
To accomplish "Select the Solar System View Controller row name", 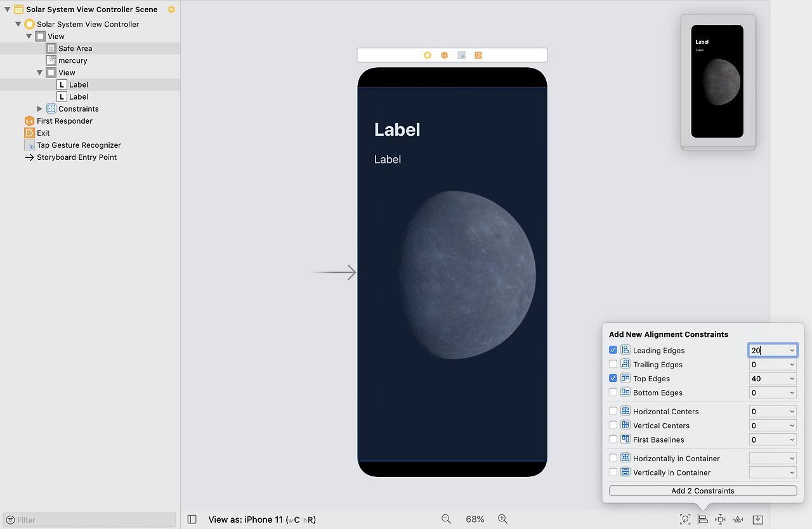I will coord(88,24).
